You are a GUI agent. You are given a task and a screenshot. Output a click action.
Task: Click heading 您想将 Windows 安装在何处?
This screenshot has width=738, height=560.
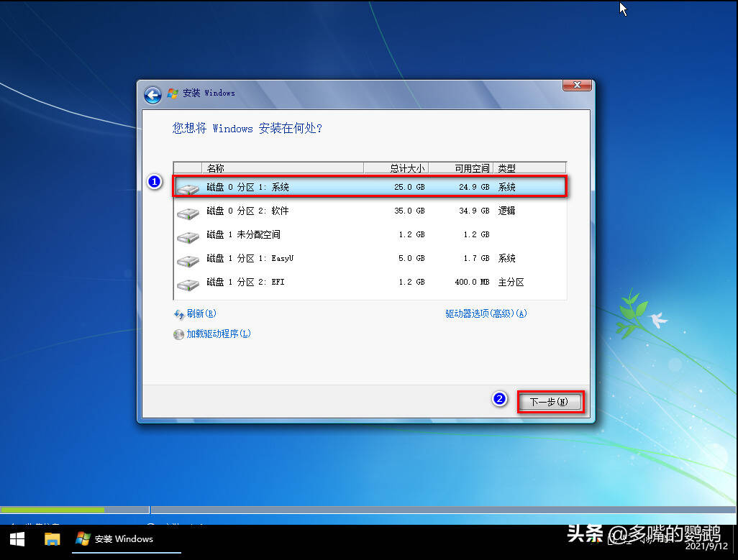click(247, 128)
